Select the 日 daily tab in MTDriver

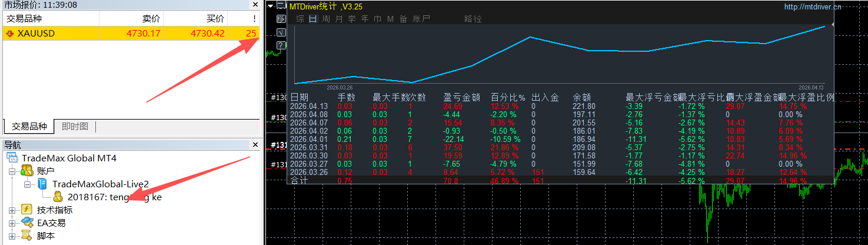[313, 19]
